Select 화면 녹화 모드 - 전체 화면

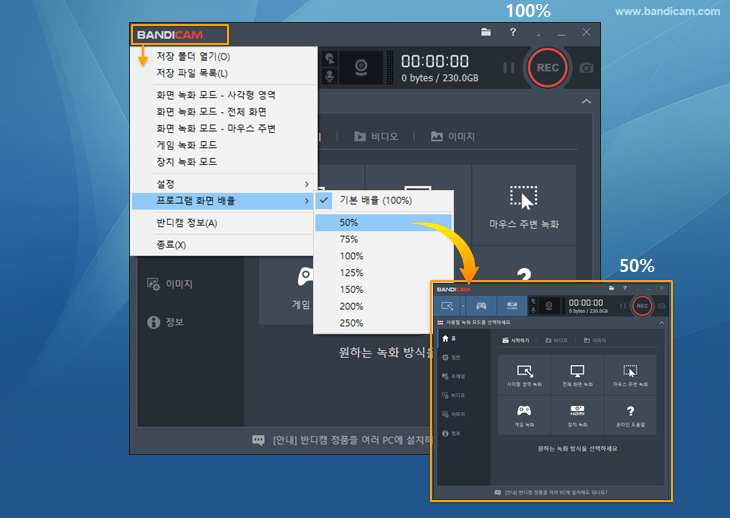click(x=223, y=112)
